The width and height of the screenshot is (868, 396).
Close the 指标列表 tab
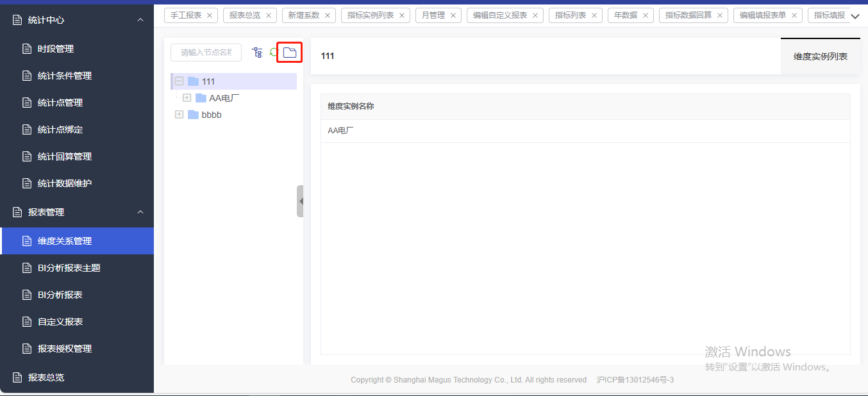coord(594,15)
